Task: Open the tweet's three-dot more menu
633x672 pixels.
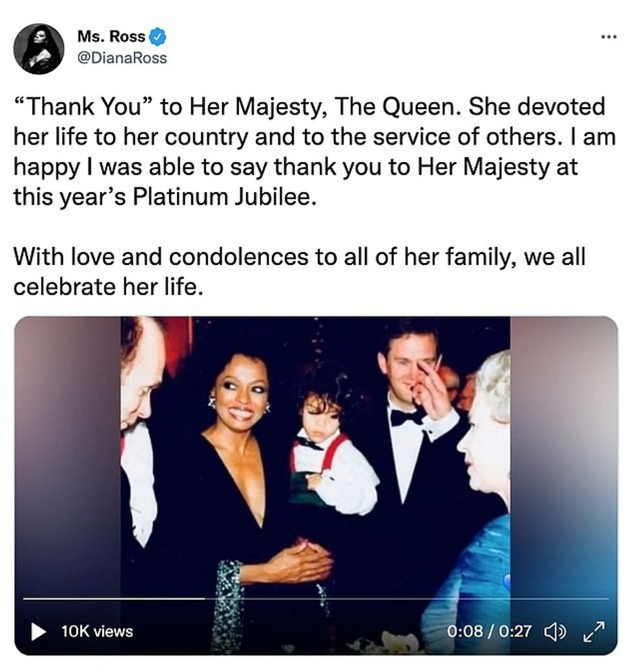Action: point(608,37)
